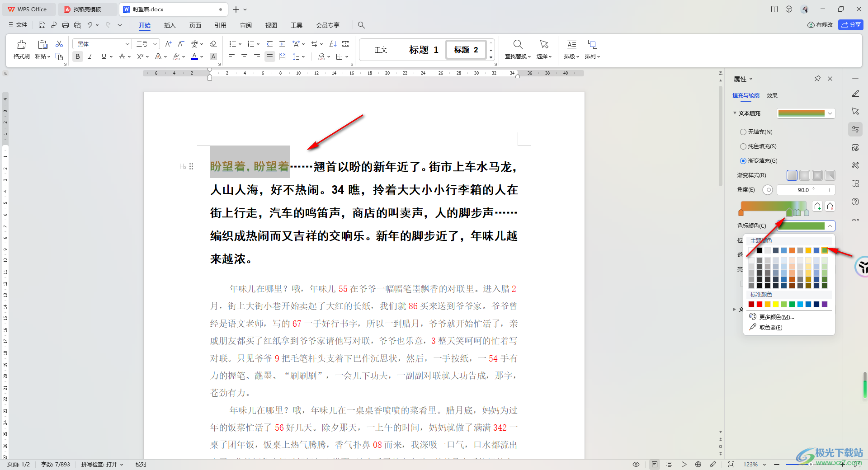Decrease font size with the A- icon
The width and height of the screenshot is (868, 470).
point(181,44)
